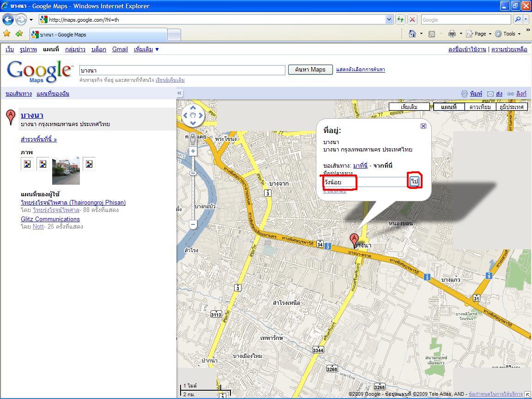Expand the address bar history dropdown
The height and width of the screenshot is (399, 532).
389,20
